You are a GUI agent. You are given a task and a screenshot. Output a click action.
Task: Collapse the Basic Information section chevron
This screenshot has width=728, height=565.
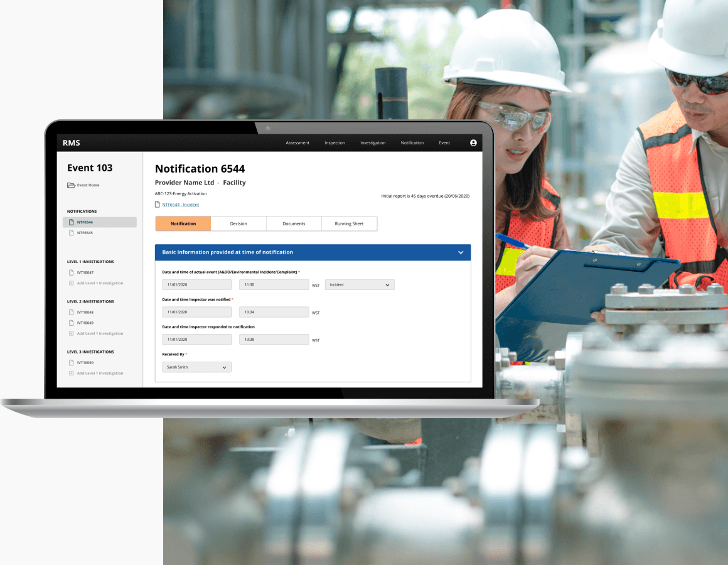[461, 252]
